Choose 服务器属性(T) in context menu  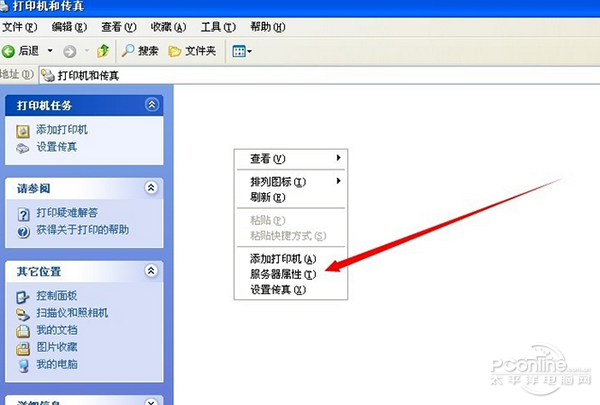pos(291,274)
